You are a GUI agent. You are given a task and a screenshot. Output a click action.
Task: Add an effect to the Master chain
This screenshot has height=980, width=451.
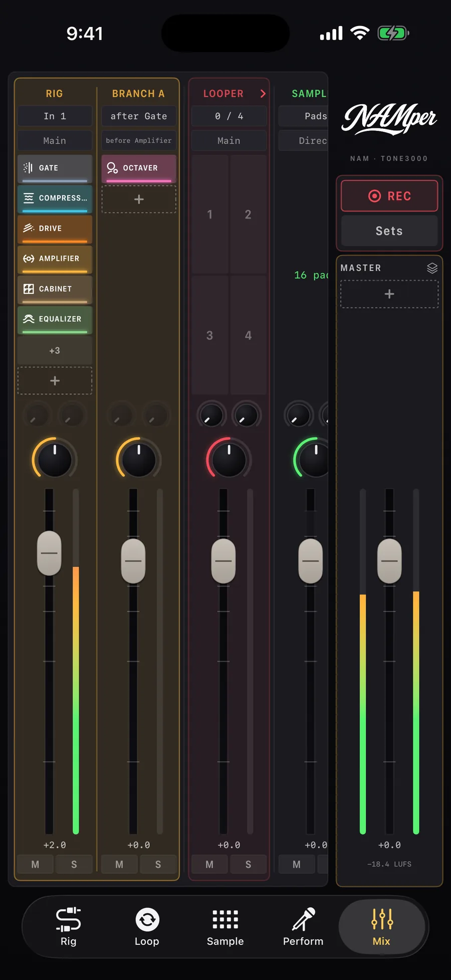pyautogui.click(x=389, y=294)
